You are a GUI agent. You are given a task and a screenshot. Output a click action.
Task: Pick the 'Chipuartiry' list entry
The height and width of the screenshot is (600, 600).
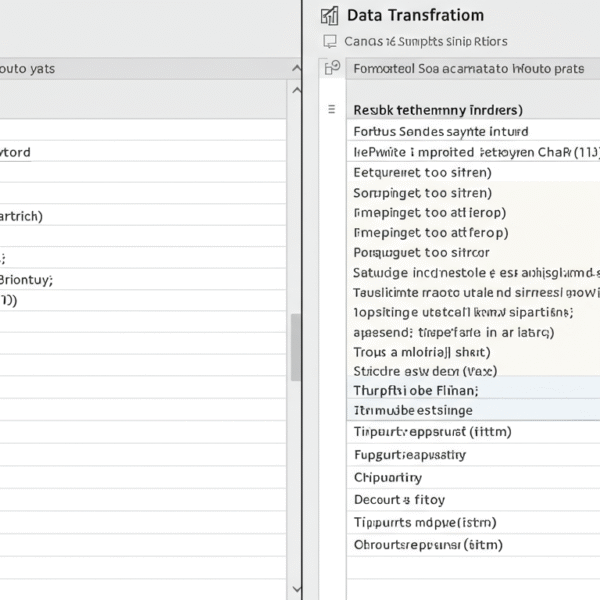click(x=388, y=477)
